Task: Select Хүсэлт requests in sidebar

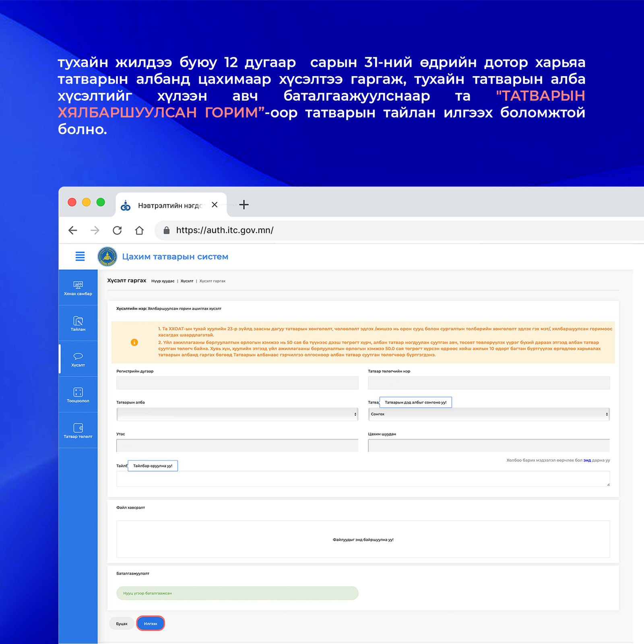Action: 78,359
